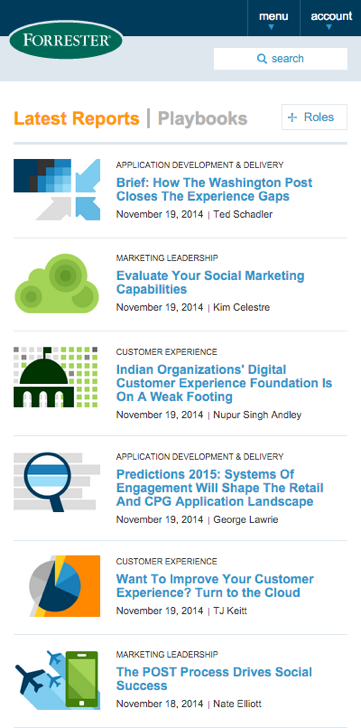Open The POST Process Drives Social Success

click(214, 679)
